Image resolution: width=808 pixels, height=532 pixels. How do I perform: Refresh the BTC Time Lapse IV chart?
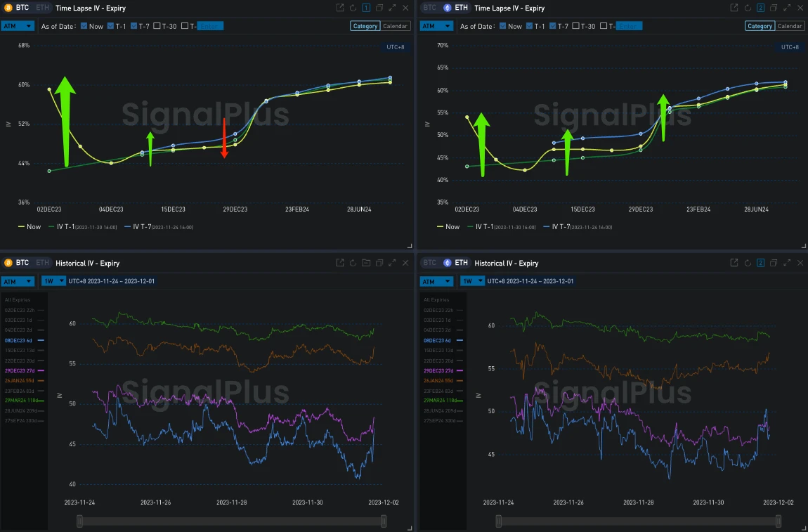(353, 8)
